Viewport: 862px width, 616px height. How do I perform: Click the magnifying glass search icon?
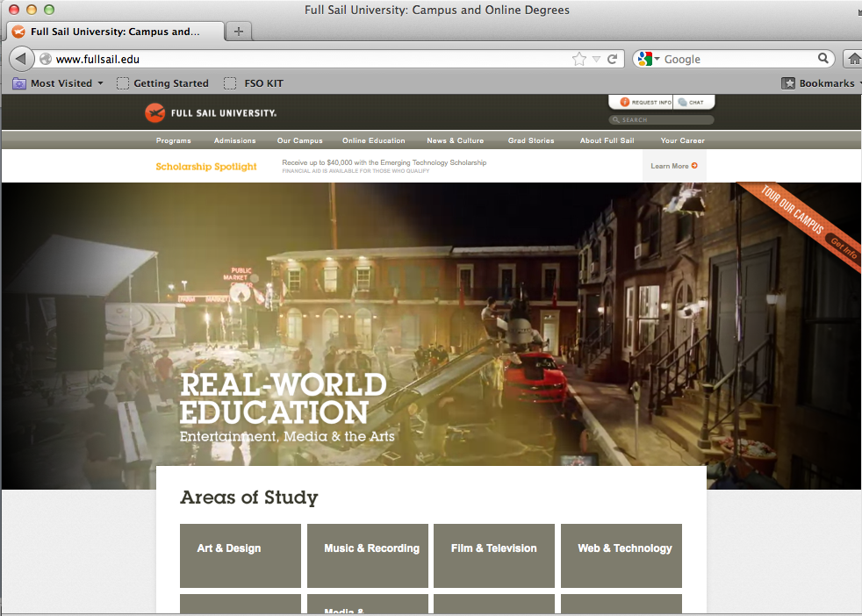823,58
